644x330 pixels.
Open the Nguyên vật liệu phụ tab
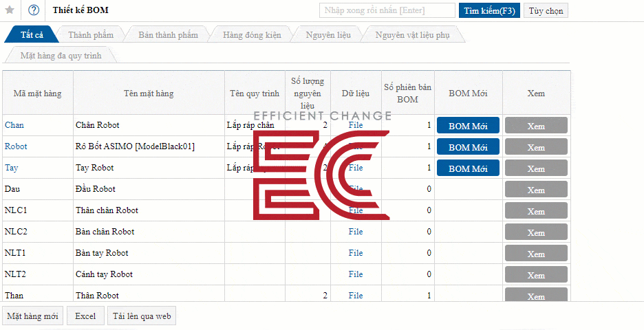pos(412,35)
